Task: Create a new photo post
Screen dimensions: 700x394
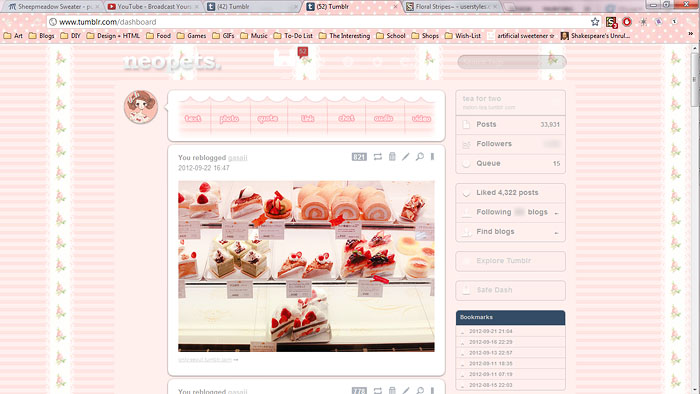Action: pos(229,119)
